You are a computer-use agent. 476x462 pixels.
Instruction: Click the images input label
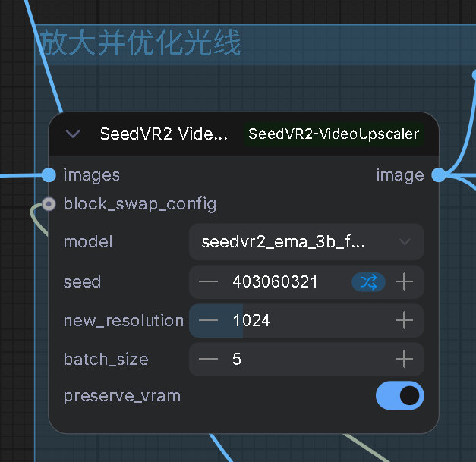(92, 176)
